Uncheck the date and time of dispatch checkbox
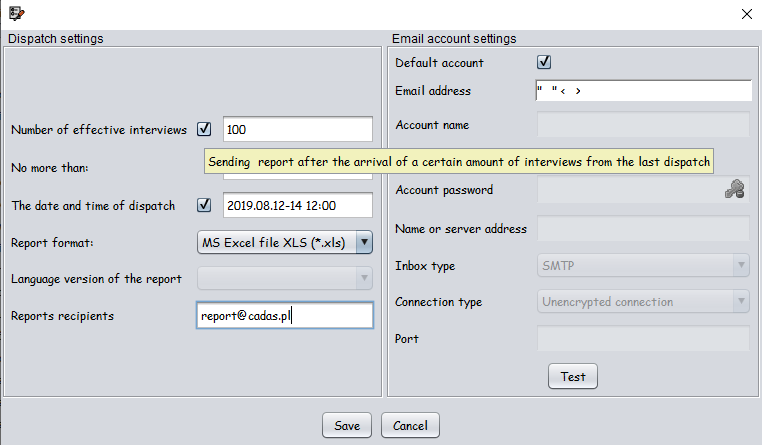 pyautogui.click(x=204, y=205)
